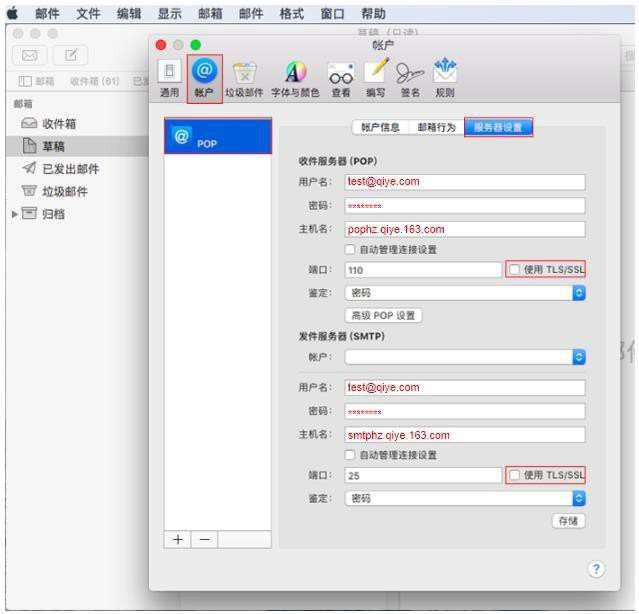Open the Rules (规则) preferences pane

[445, 79]
